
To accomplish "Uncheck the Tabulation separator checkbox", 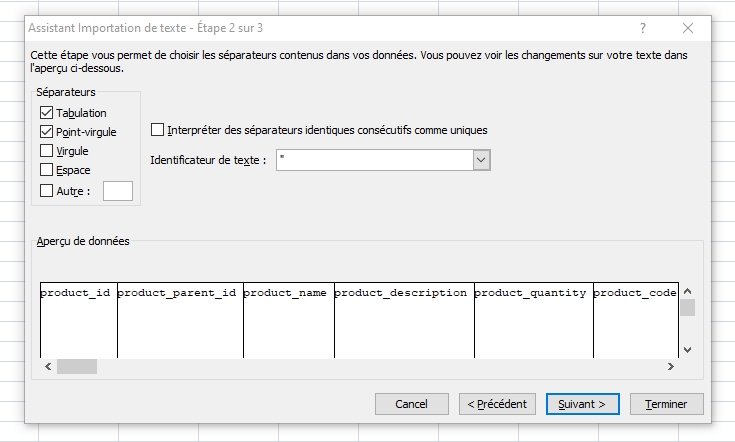I will [46, 112].
